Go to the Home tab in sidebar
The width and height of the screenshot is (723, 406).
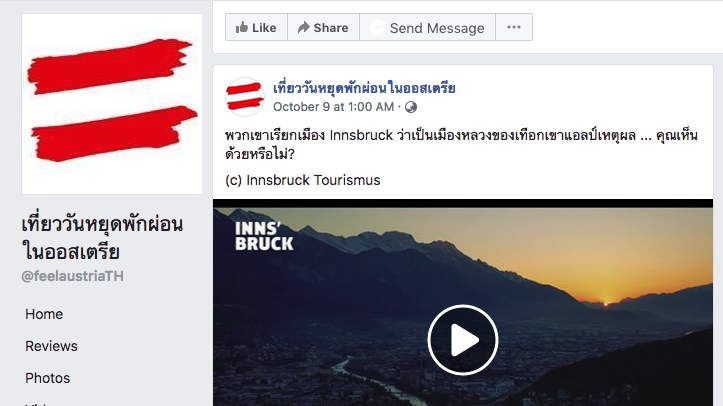click(44, 314)
